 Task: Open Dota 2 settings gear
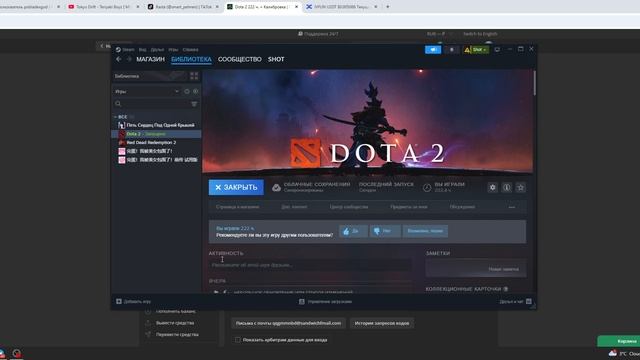(493, 187)
